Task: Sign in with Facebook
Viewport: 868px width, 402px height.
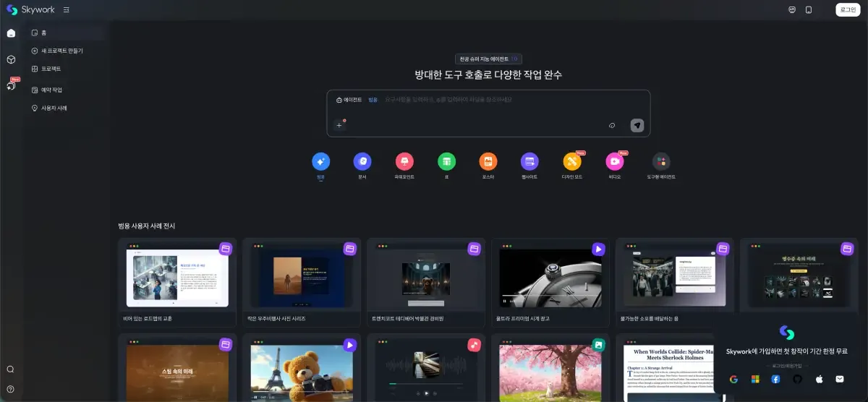Action: [776, 379]
